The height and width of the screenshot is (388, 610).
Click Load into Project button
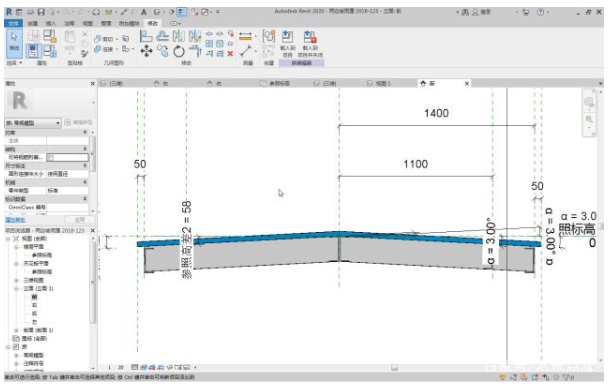point(287,44)
